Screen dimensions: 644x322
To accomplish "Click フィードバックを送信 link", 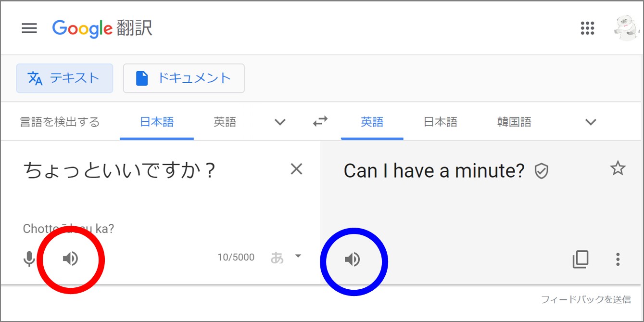I will (585, 299).
